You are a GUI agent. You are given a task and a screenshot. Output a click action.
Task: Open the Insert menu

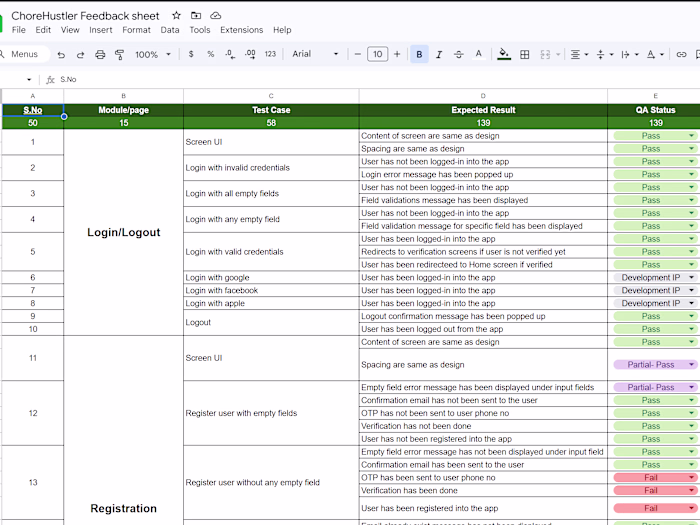(101, 30)
